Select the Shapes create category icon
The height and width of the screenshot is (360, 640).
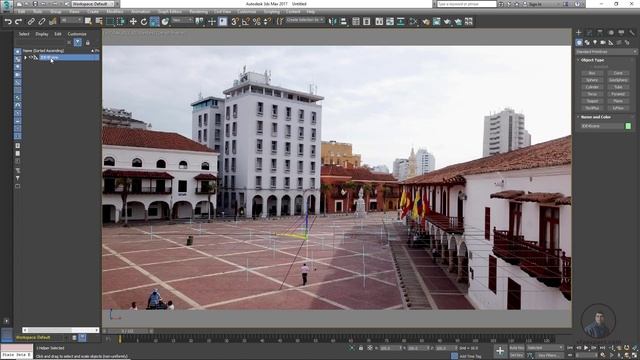pos(587,42)
